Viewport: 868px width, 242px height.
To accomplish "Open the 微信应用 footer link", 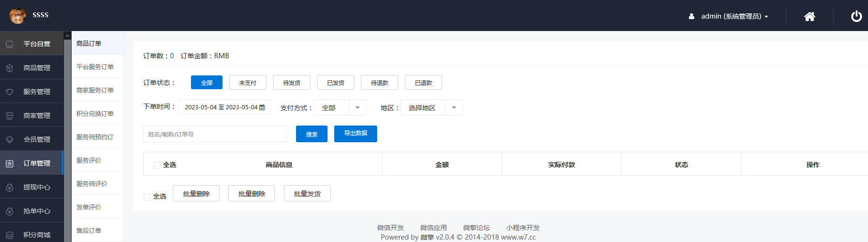I will 434,228.
